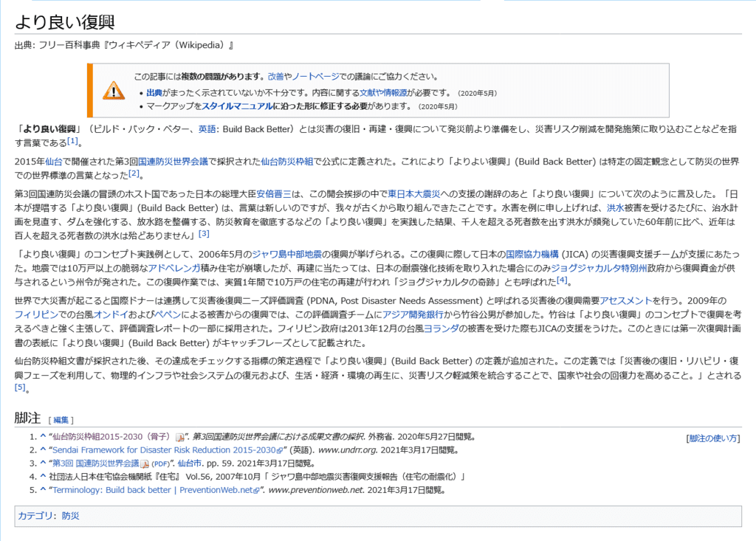Click the 外務省 text in reference 1
The image size is (756, 541).
coord(381,437)
